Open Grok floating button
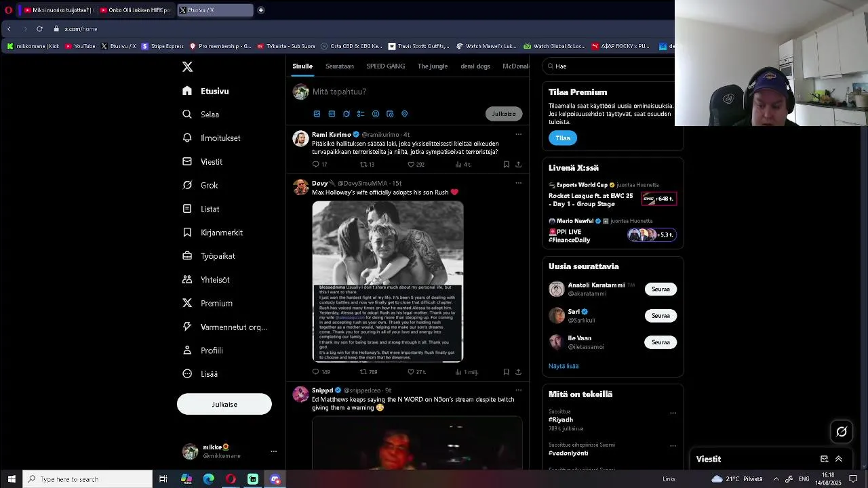The width and height of the screenshot is (868, 488). tap(842, 431)
